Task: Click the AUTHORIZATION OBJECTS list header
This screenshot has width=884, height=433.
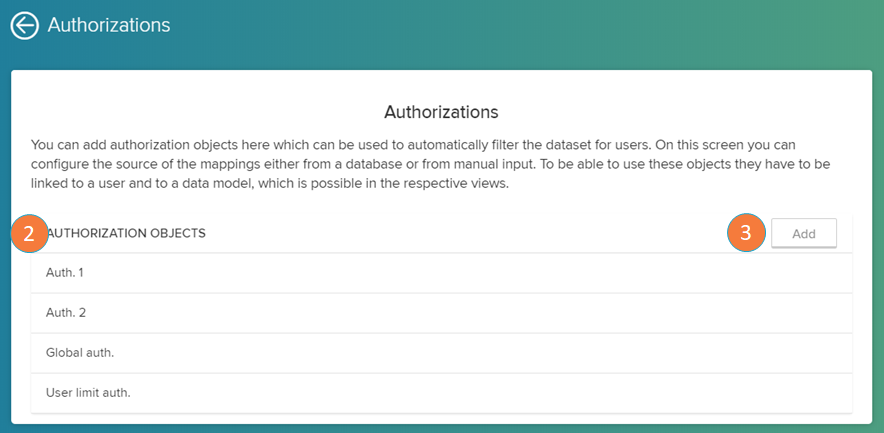Action: [126, 233]
